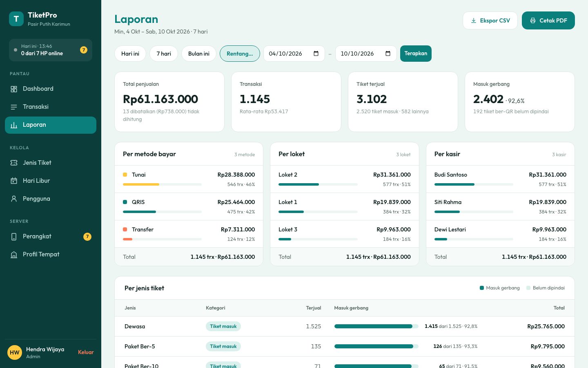Log out using Keluar link
The height and width of the screenshot is (368, 588).
point(86,352)
